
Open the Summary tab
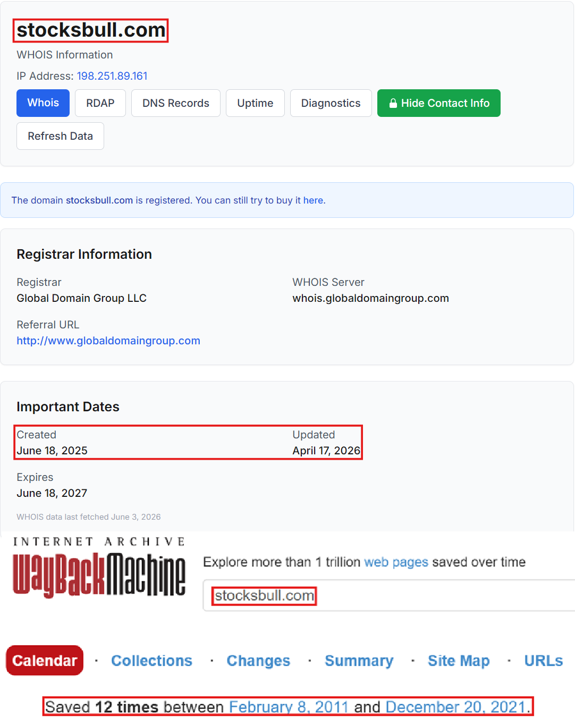pyautogui.click(x=359, y=661)
